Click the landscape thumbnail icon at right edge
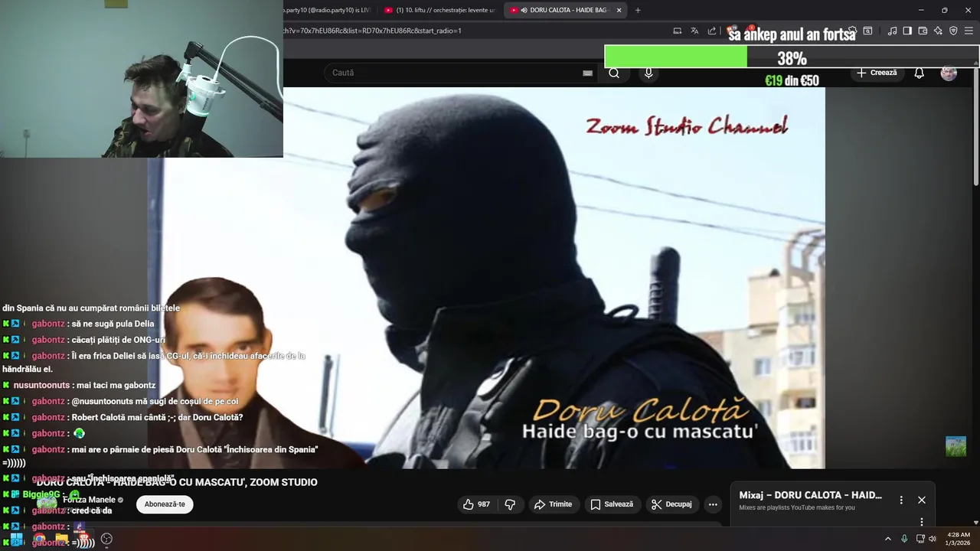Viewport: 980px width, 551px height. click(x=955, y=446)
